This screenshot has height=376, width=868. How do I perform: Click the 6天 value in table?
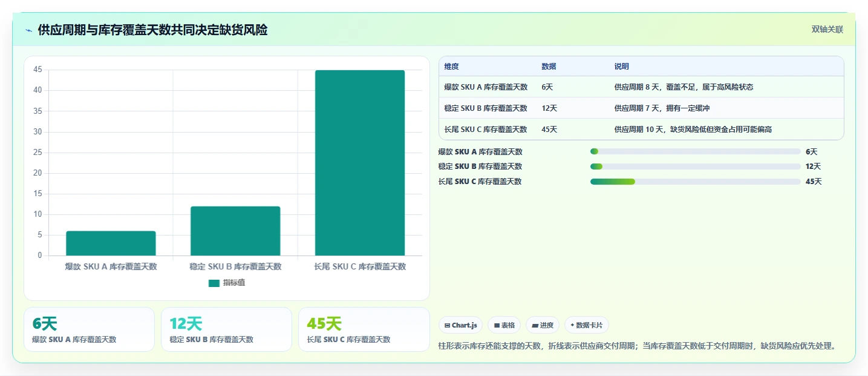pyautogui.click(x=547, y=87)
